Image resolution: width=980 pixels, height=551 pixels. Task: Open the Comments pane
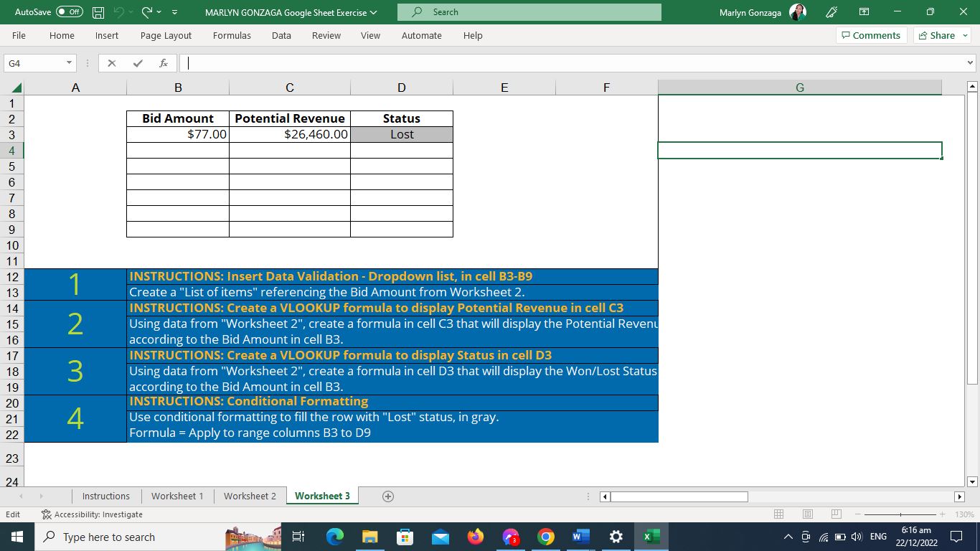pyautogui.click(x=871, y=35)
